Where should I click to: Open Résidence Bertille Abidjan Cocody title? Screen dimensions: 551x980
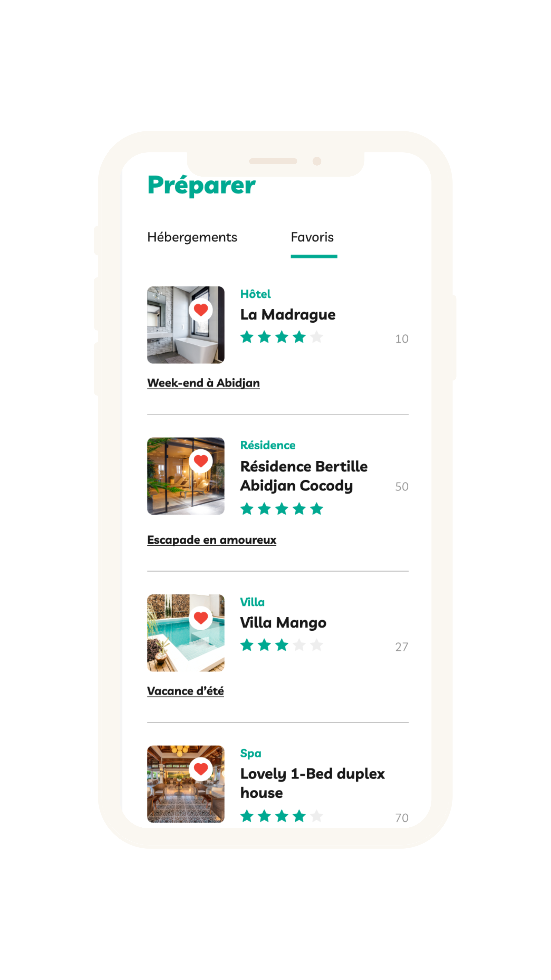(x=304, y=476)
